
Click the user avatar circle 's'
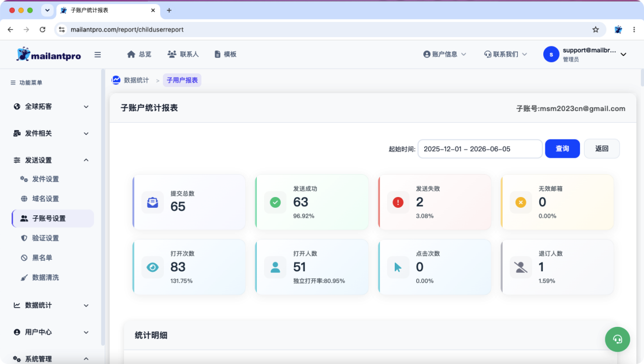click(x=551, y=54)
